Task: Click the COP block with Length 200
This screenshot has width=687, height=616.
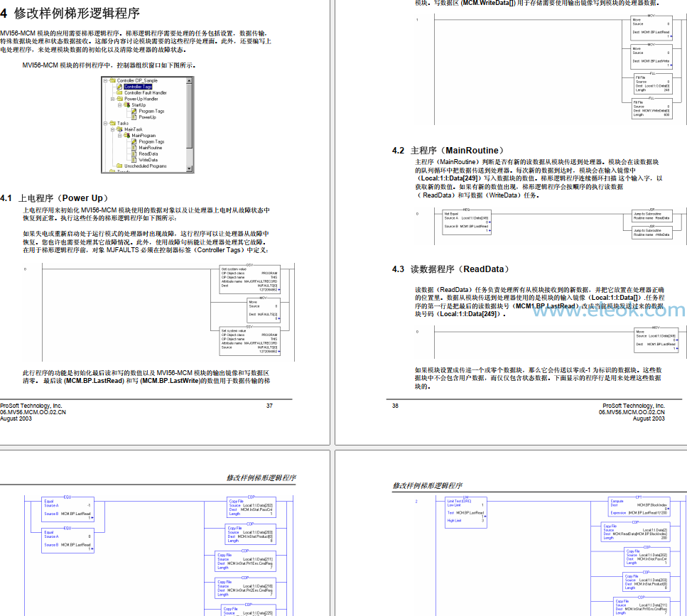Action: pyautogui.click(x=636, y=531)
